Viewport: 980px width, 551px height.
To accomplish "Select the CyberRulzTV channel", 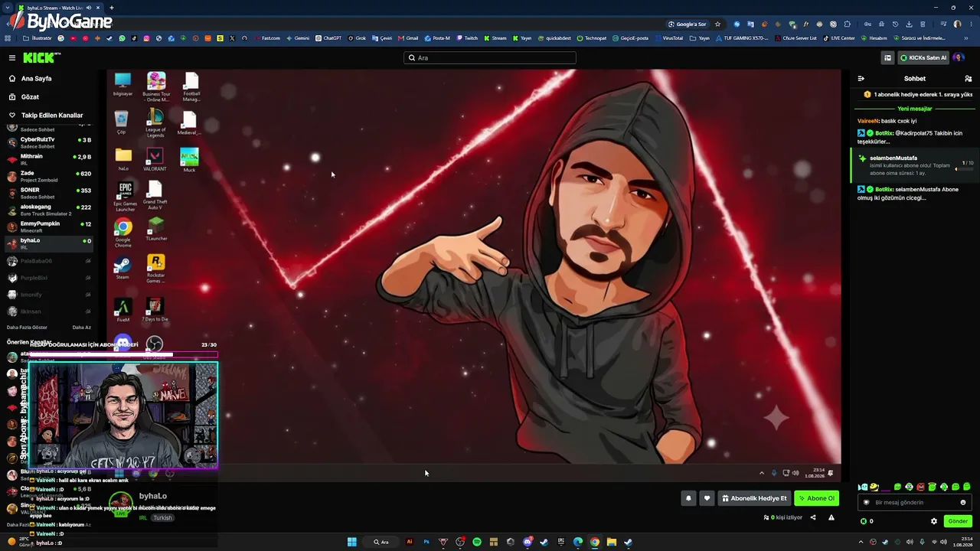I will [49, 142].
